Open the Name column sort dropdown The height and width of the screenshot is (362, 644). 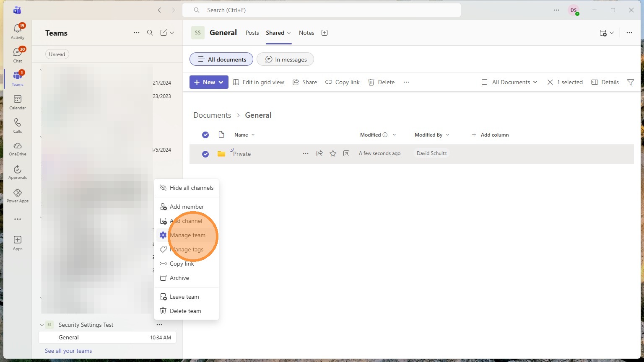(x=244, y=135)
